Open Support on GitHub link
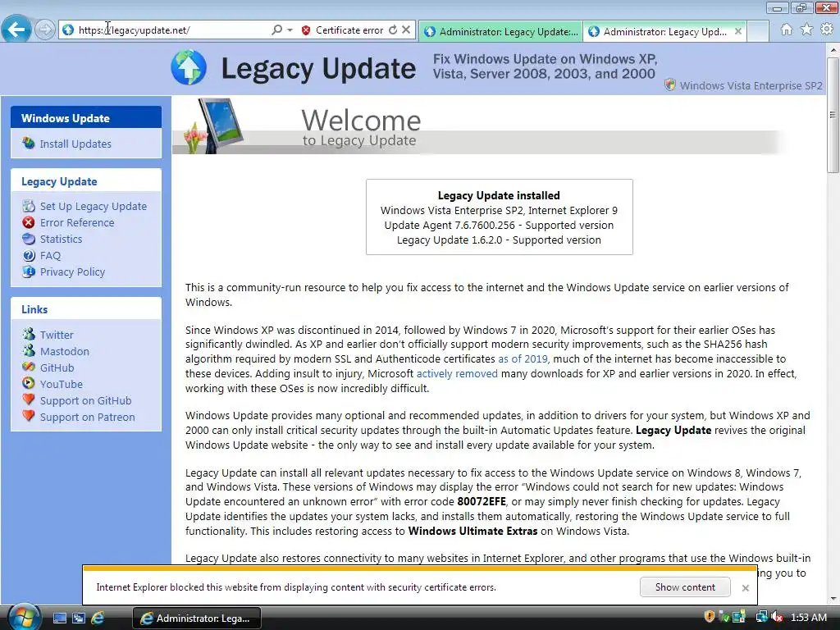Viewport: 840px width, 630px height. (85, 400)
